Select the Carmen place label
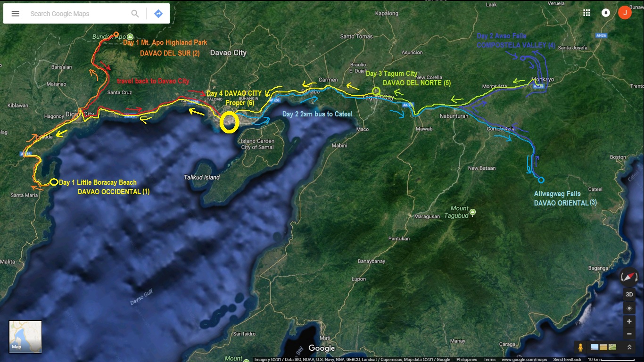Viewport: 644px width, 362px height. point(329,80)
